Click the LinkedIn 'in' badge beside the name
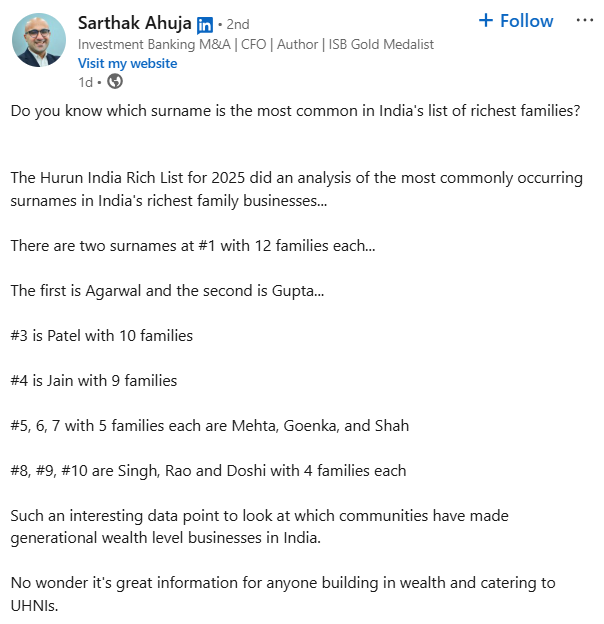 (205, 25)
